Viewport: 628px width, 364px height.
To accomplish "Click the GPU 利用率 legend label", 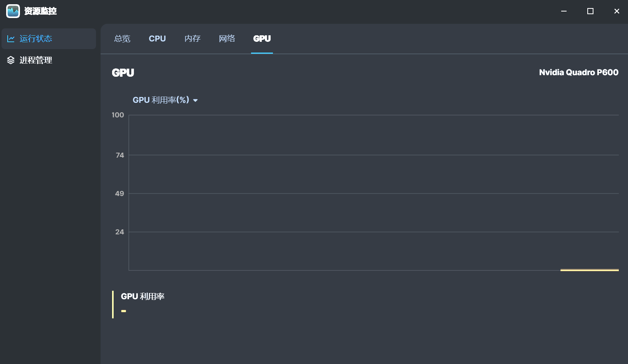I will tap(143, 296).
